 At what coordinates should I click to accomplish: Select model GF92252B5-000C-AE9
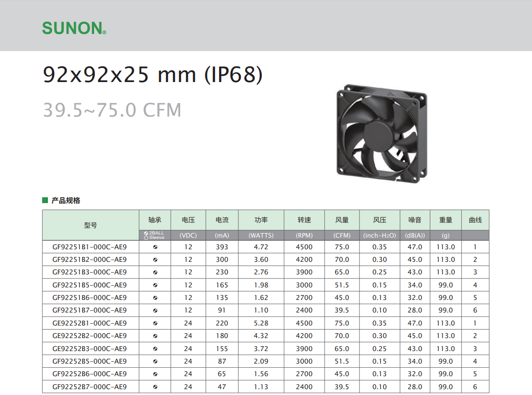click(x=90, y=361)
